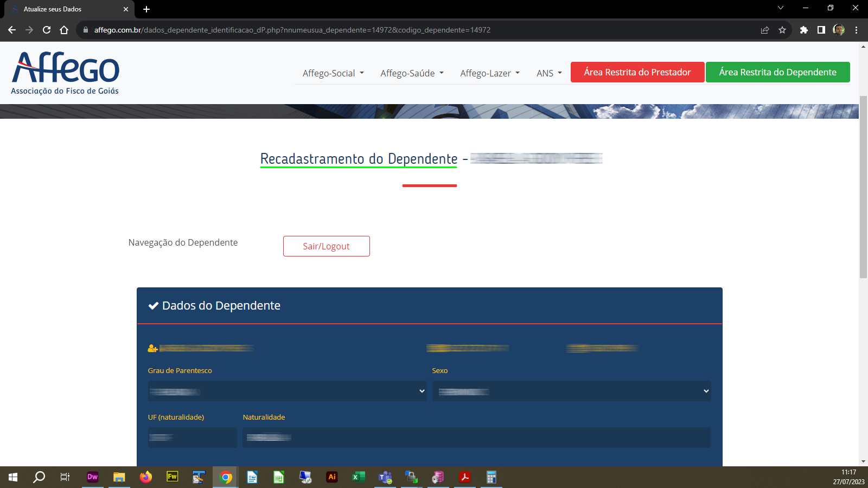Launch Firefox from the taskbar

click(145, 477)
